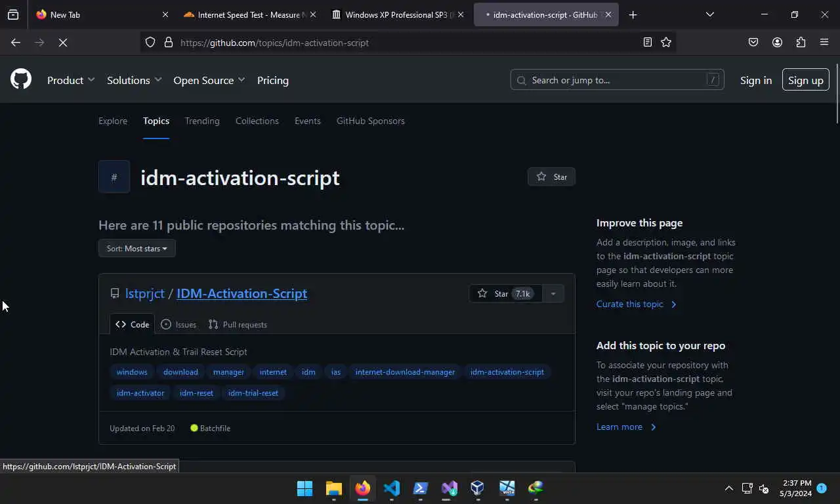Open the GitHub Sponsors tab
Viewport: 840px width, 504px height.
pyautogui.click(x=371, y=121)
